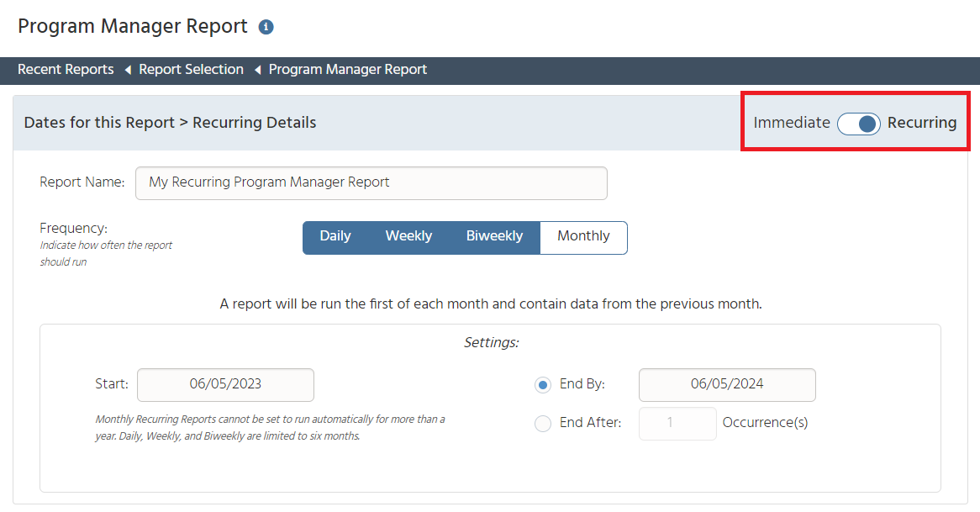Screen dimensions: 980x512
Task: Select the Monthly frequency option
Action: 583,236
